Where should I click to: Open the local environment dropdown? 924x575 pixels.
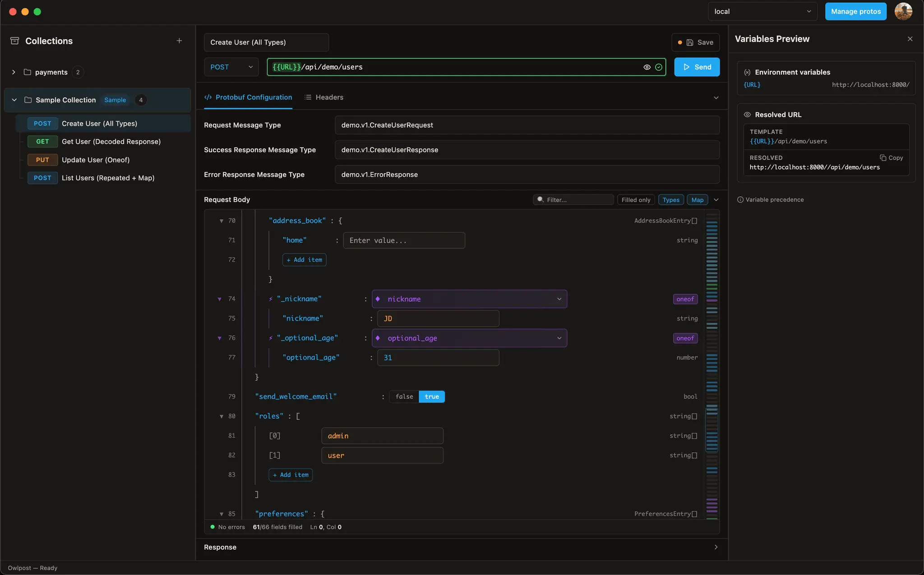click(x=762, y=12)
